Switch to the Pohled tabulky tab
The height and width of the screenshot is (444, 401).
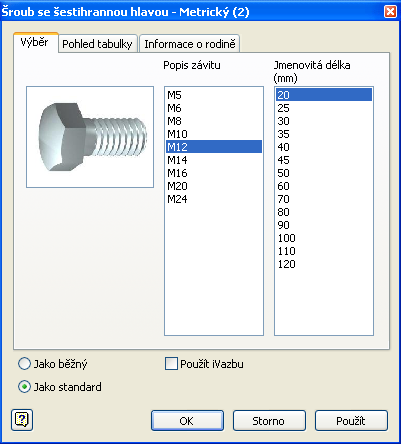click(x=97, y=44)
